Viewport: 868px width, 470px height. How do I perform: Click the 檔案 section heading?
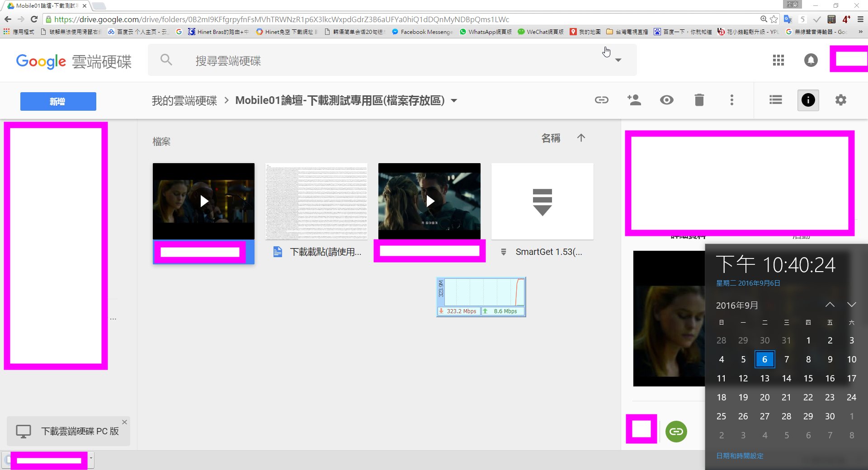[x=161, y=141]
